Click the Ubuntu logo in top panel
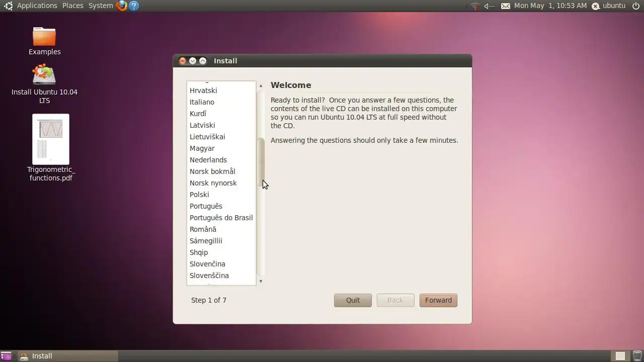This screenshot has height=362, width=644. [8, 6]
